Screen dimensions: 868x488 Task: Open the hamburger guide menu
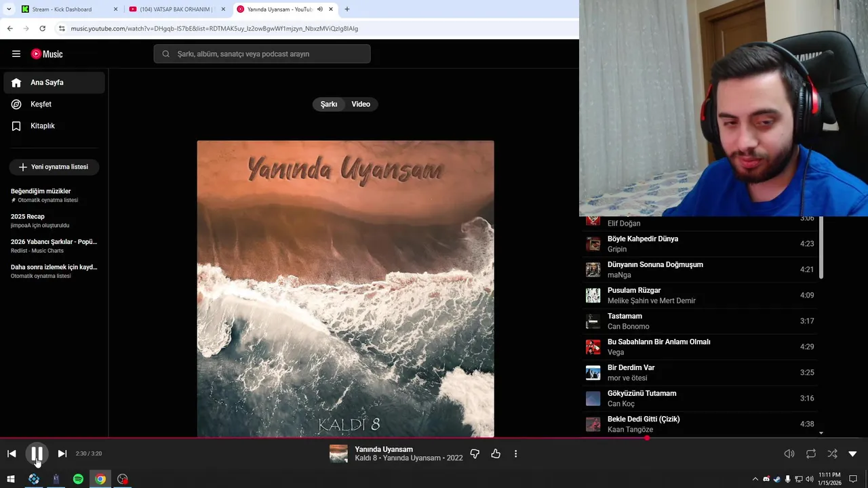click(16, 54)
